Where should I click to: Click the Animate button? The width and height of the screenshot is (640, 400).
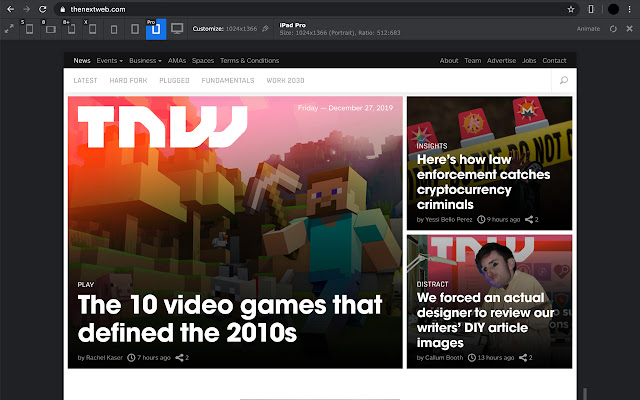coord(588,29)
